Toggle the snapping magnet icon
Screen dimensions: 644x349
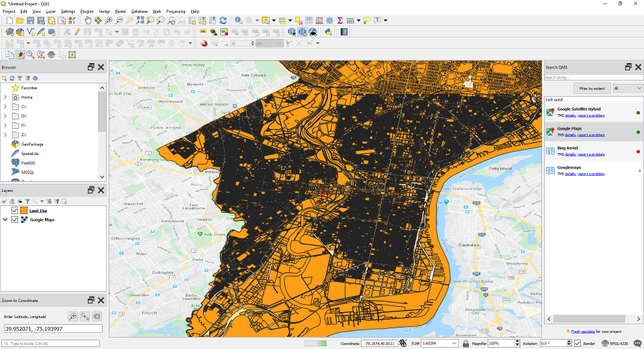[x=204, y=43]
